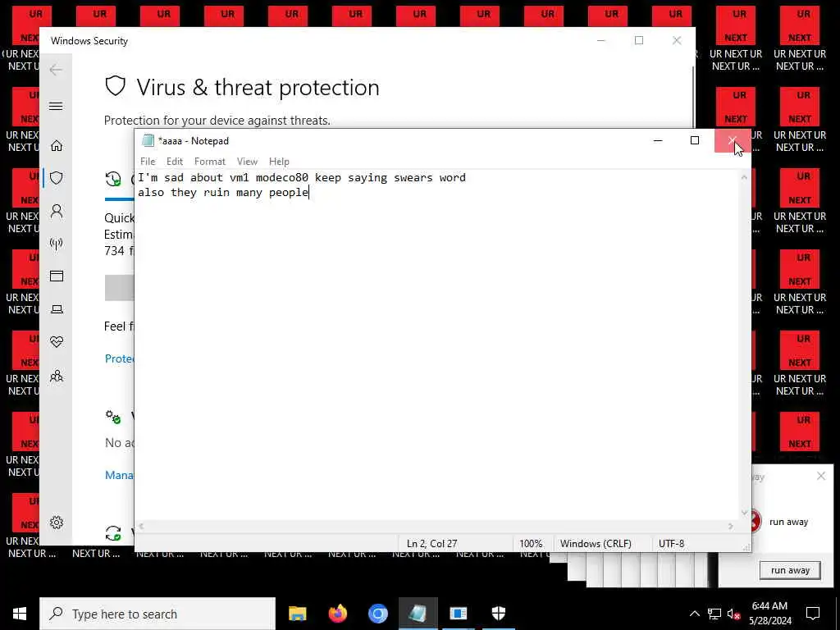Maximize the Notepad window
Image resolution: width=840 pixels, height=630 pixels.
[x=695, y=140]
